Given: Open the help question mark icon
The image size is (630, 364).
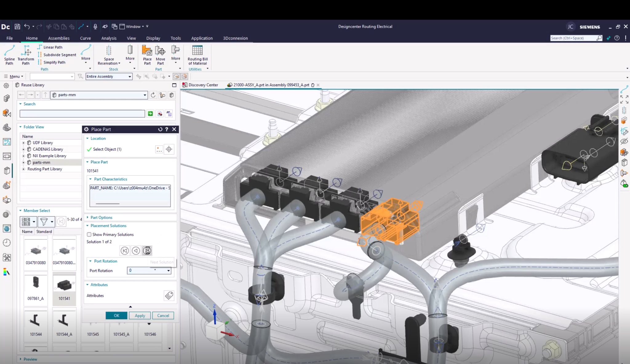Looking at the screenshot, I should coord(617,38).
